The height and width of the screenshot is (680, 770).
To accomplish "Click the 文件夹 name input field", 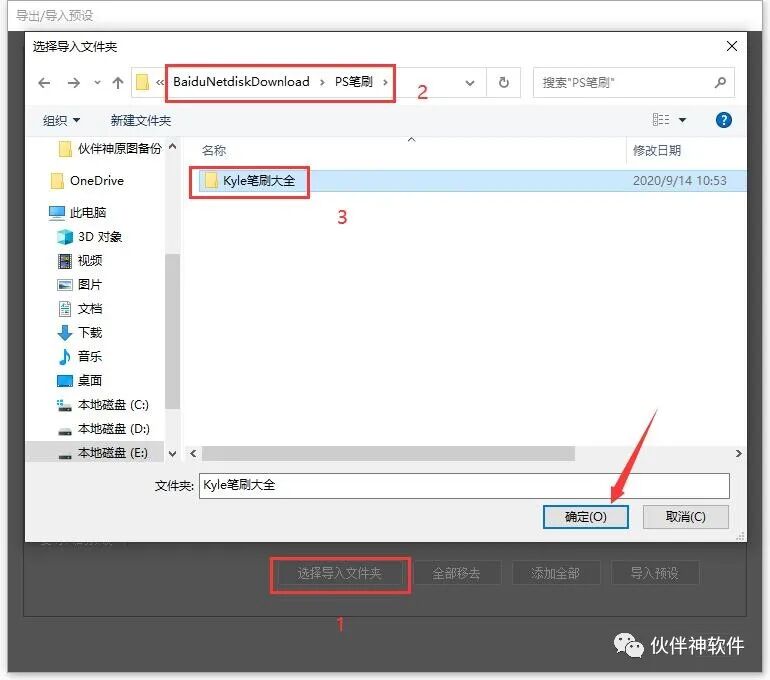I will point(464,486).
